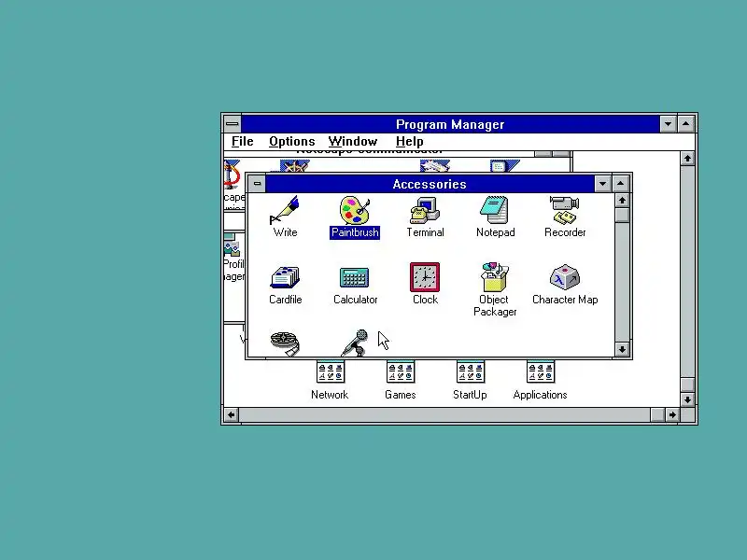Click Program Manager horizontal scroll right arrow
Screen dimensions: 747x560
coord(671,414)
